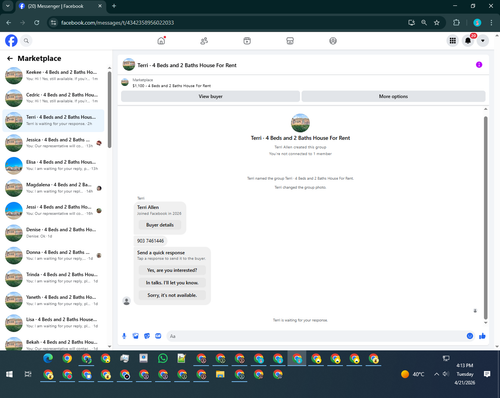The height and width of the screenshot is (398, 500).
Task: Open Donna conversation in list
Action: tap(53, 255)
